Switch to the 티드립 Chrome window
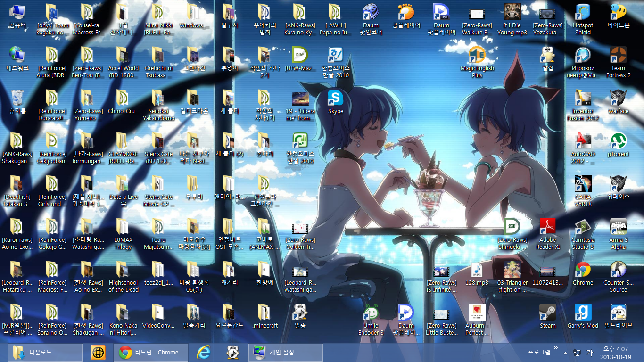 pyautogui.click(x=150, y=352)
